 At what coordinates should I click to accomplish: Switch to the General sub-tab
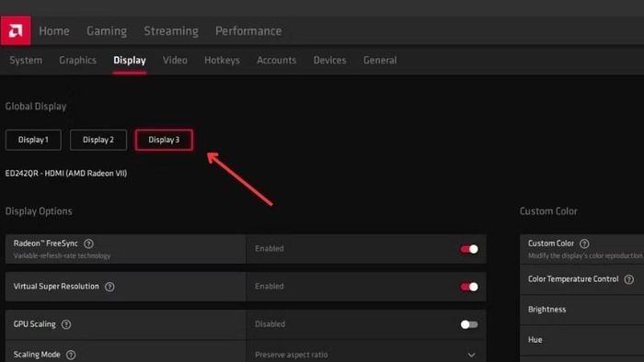click(380, 61)
